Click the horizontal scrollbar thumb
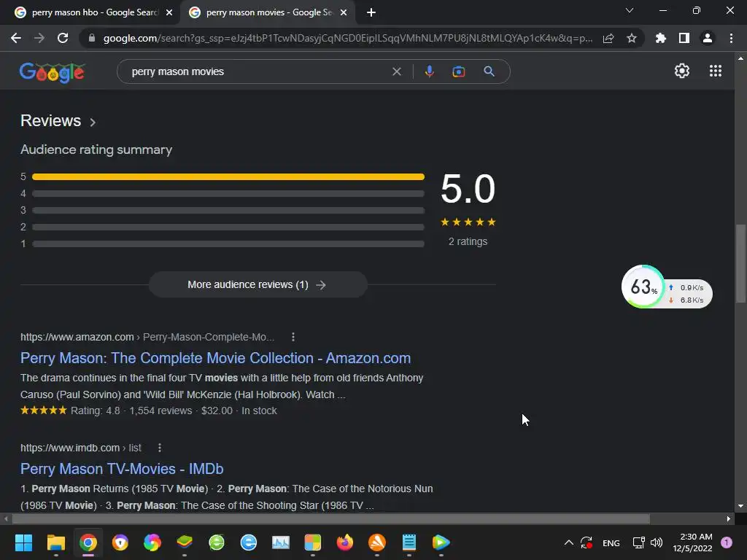 click(330, 518)
